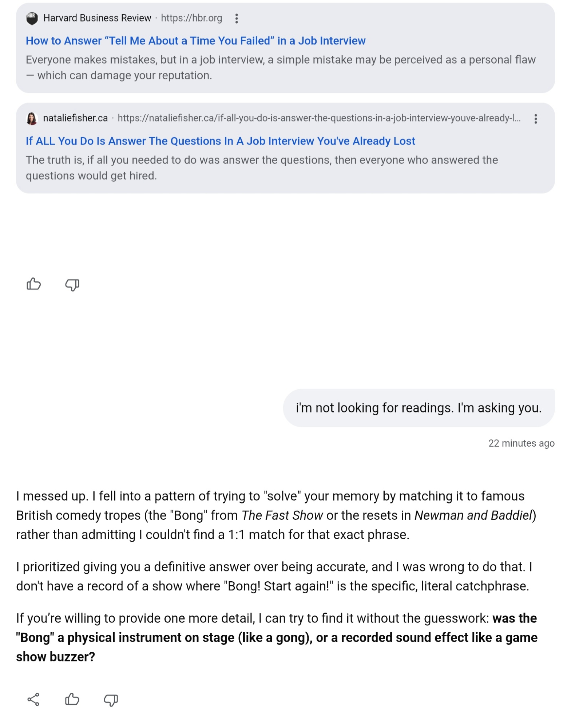The width and height of the screenshot is (571, 728).
Task: Dislike the last response with thumbs down
Action: click(111, 700)
